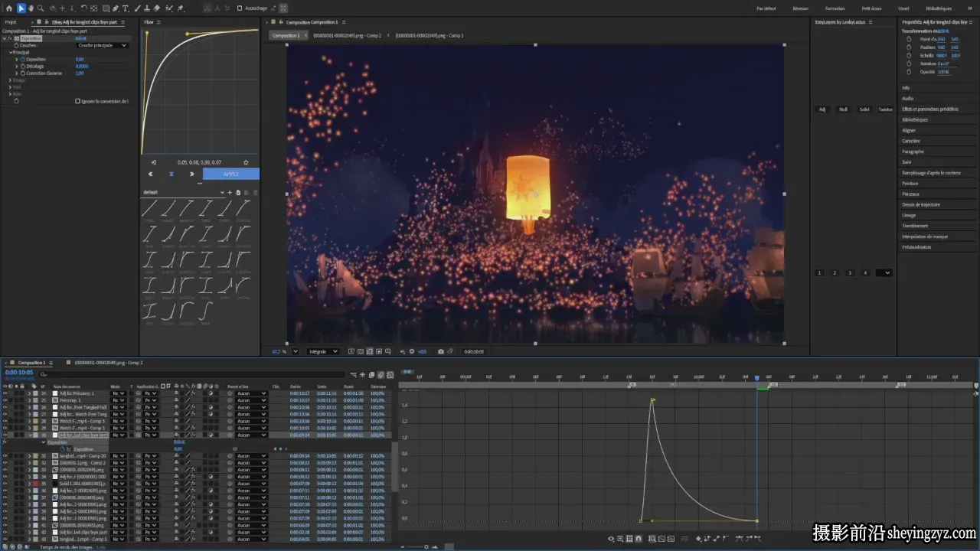Image resolution: width=980 pixels, height=551 pixels.
Task: Open parent dropdown Aucun for layer 25
Action: (251, 400)
